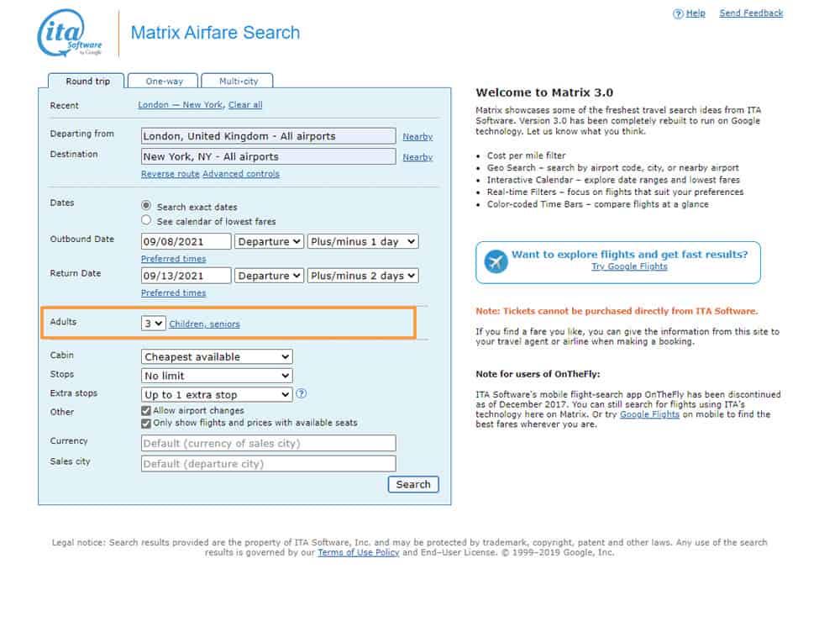This screenshot has height=632, width=840.
Task: Toggle Only show flights with available seats
Action: point(145,424)
